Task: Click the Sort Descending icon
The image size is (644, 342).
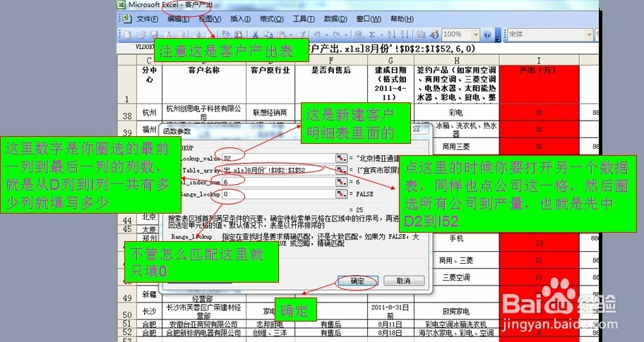Action: (x=405, y=35)
